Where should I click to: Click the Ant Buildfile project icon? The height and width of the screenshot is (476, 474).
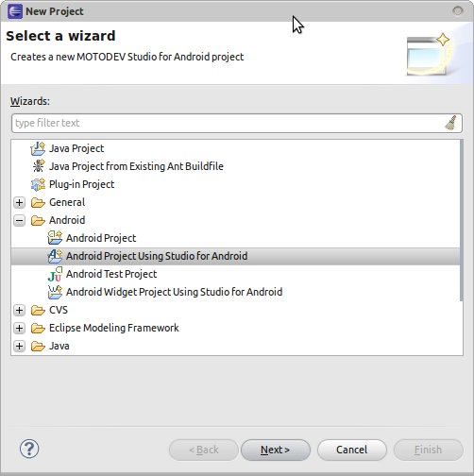pos(39,166)
